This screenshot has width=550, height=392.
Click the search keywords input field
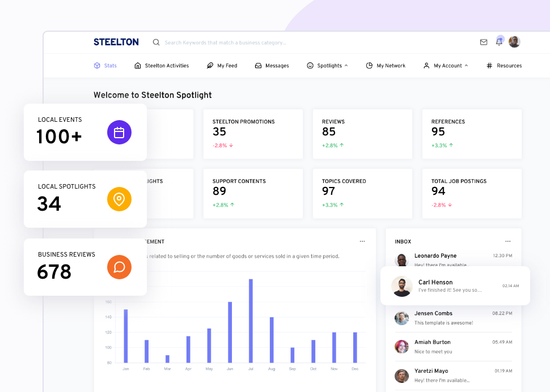point(225,42)
